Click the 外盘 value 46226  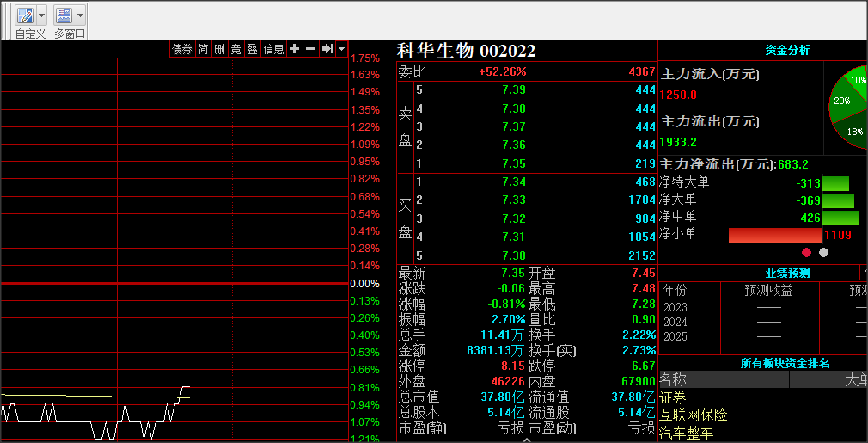click(508, 382)
